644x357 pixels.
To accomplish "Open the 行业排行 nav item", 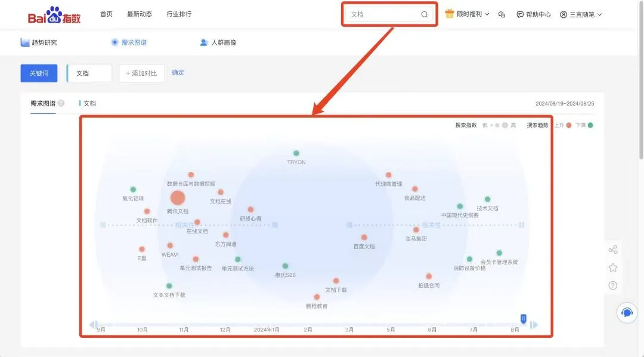I will pyautogui.click(x=179, y=14).
